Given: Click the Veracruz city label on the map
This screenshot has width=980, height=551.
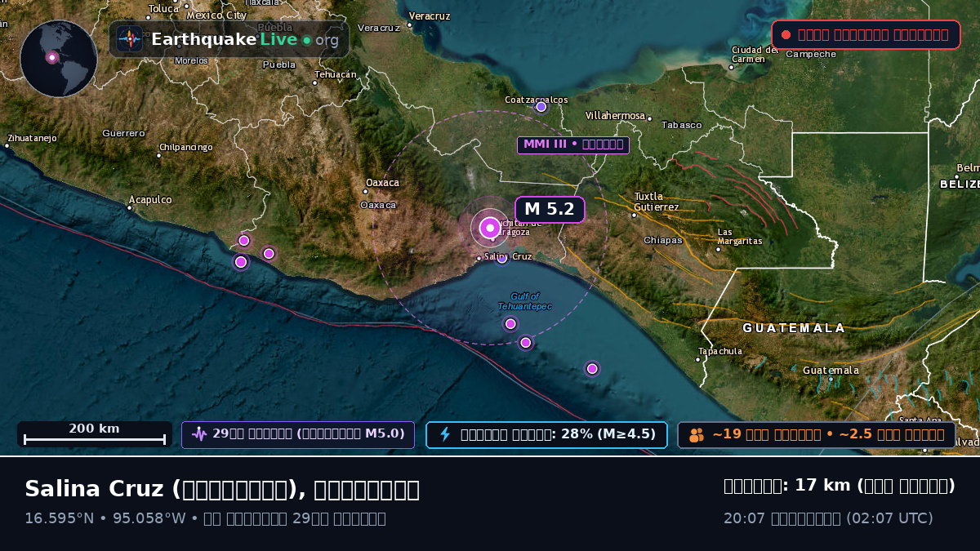Looking at the screenshot, I should [x=429, y=16].
